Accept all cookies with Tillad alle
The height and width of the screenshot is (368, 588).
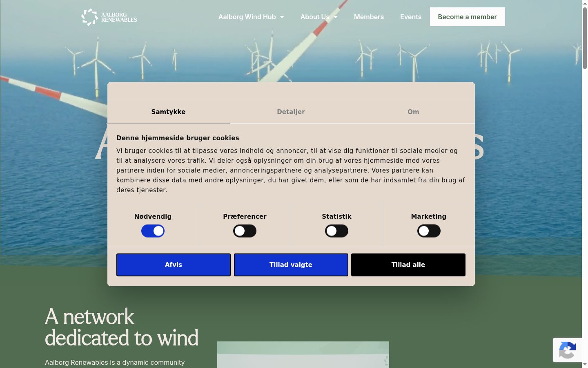408,265
